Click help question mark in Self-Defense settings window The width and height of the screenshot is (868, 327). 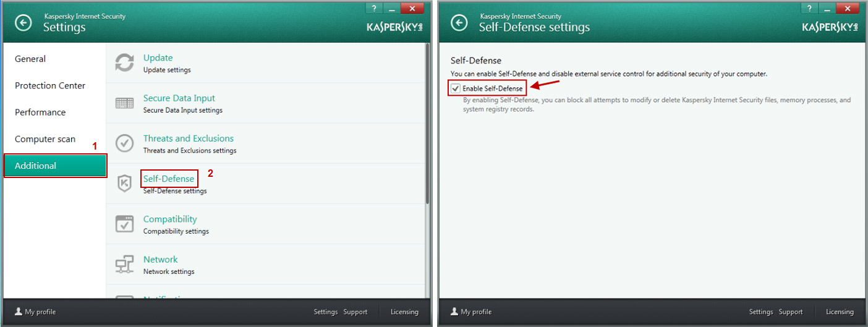(810, 8)
